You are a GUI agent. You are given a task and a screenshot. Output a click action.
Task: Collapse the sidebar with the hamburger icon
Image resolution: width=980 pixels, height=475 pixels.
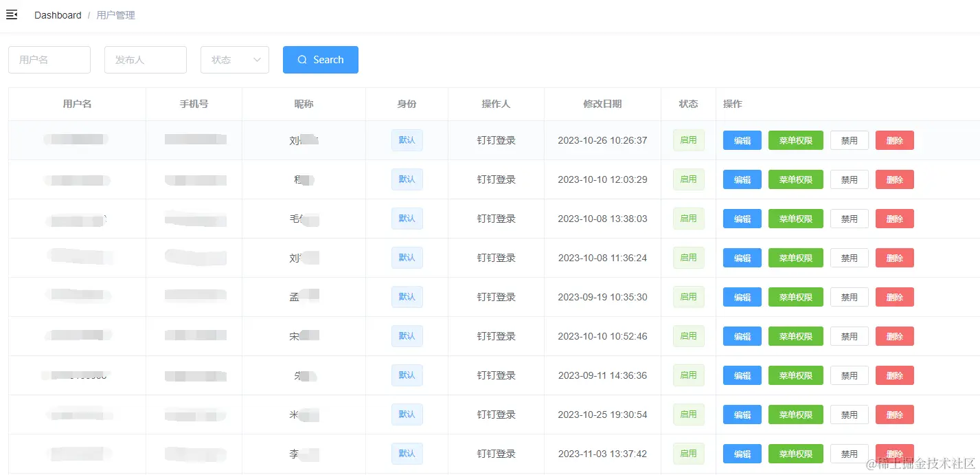[12, 14]
